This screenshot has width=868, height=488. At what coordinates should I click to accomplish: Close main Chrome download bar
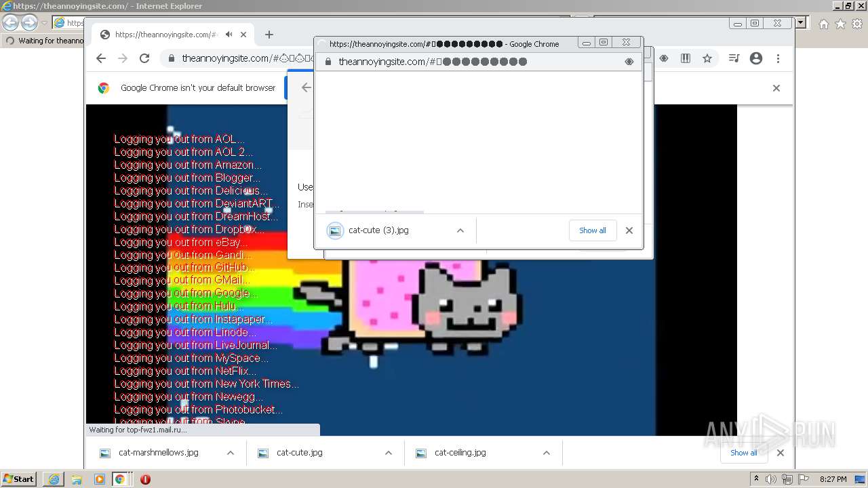[781, 453]
